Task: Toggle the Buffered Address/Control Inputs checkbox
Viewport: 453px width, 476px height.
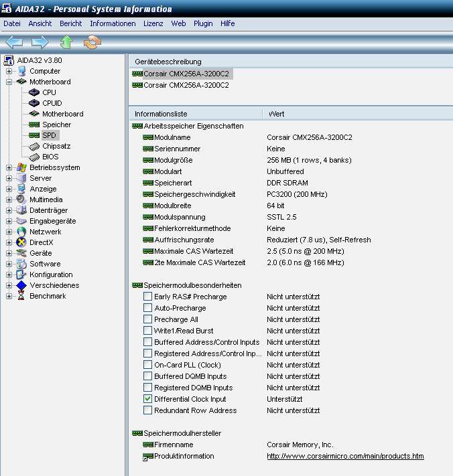Action: click(147, 342)
